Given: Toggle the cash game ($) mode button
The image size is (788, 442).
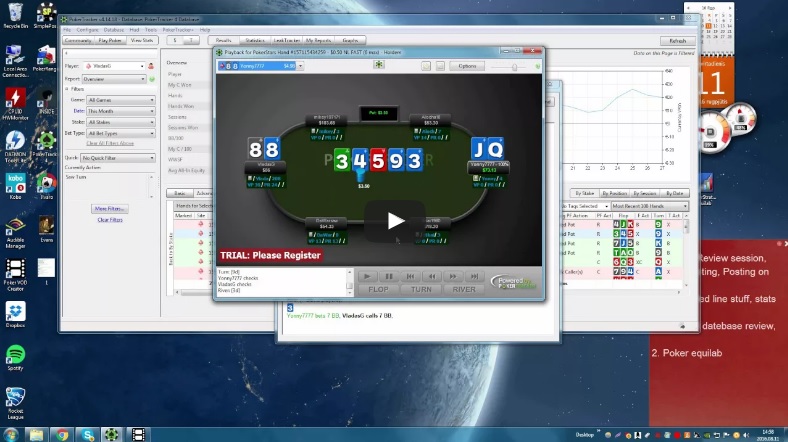Looking at the screenshot, I should 175,40.
